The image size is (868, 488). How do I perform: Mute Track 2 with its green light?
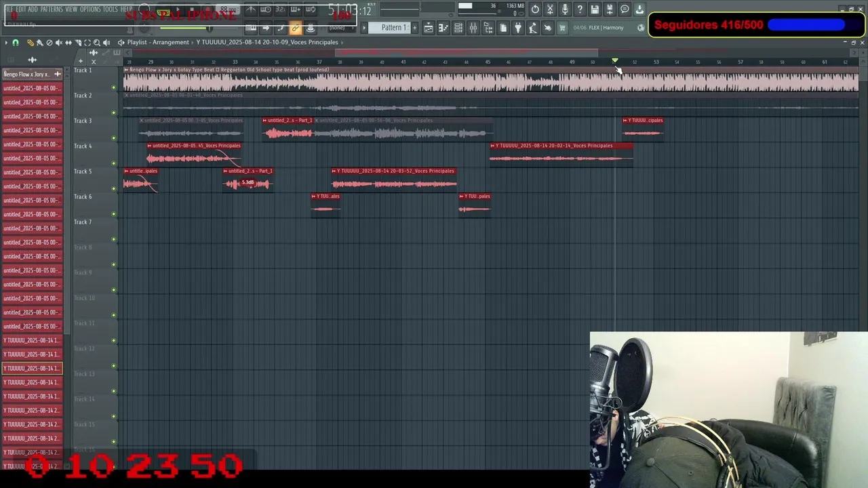click(x=113, y=113)
